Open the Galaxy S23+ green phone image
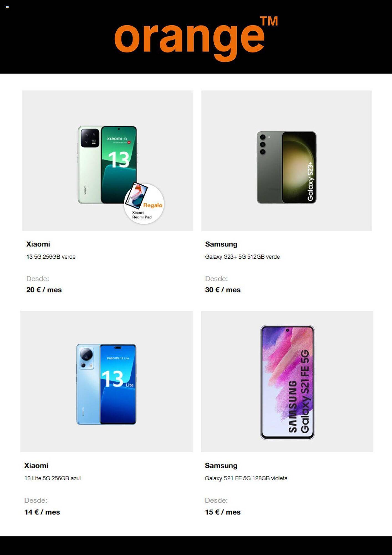Screen dimensions: 392x555 coord(287,167)
